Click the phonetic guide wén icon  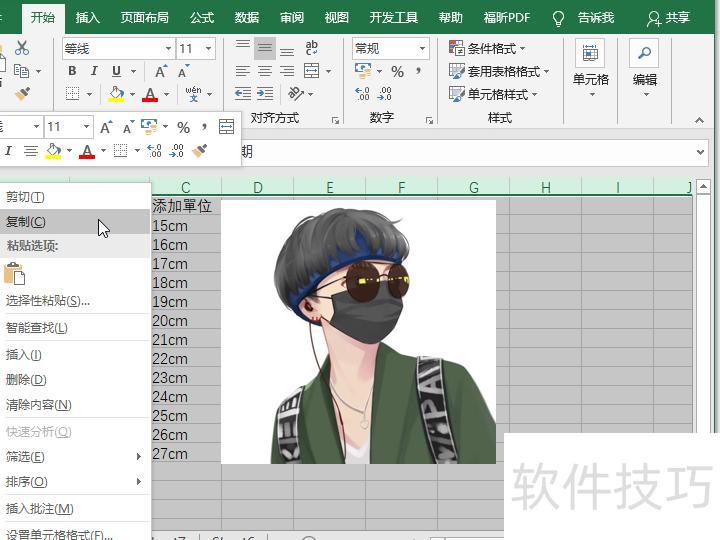193,94
